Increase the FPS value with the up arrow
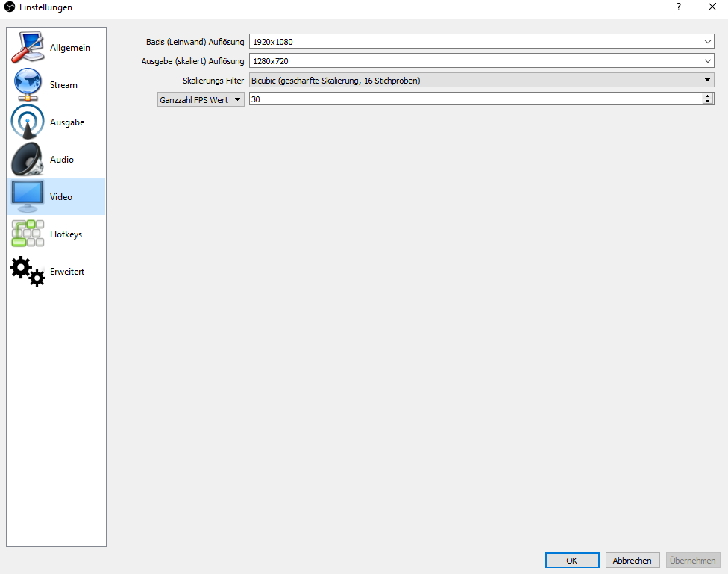728x574 pixels. (708, 96)
